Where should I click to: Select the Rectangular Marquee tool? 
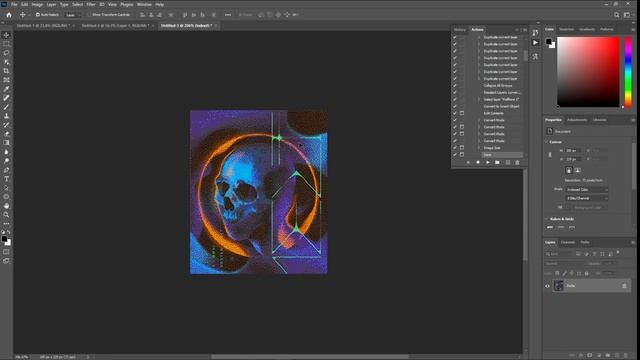(x=6, y=44)
